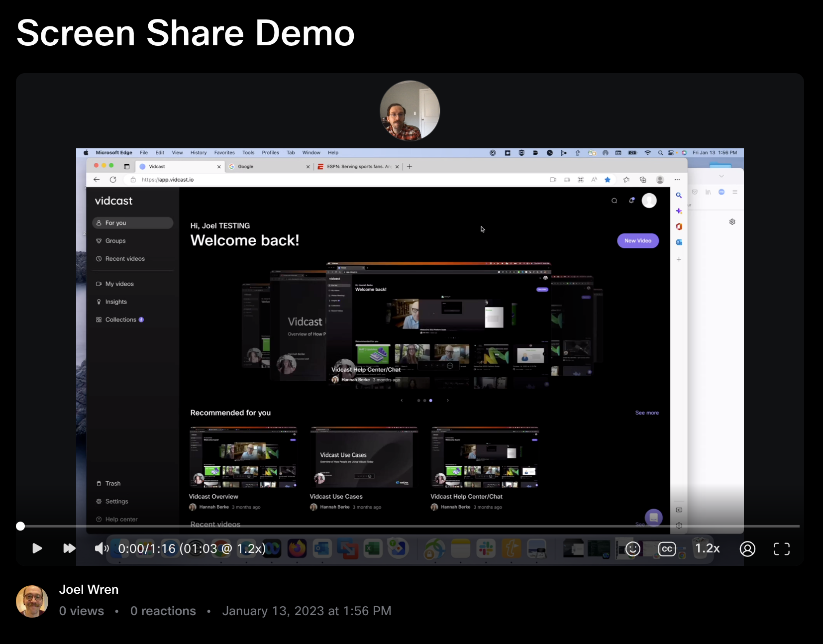This screenshot has width=823, height=644.
Task: Open the Edge Settings and more menu
Action: pyautogui.click(x=677, y=180)
